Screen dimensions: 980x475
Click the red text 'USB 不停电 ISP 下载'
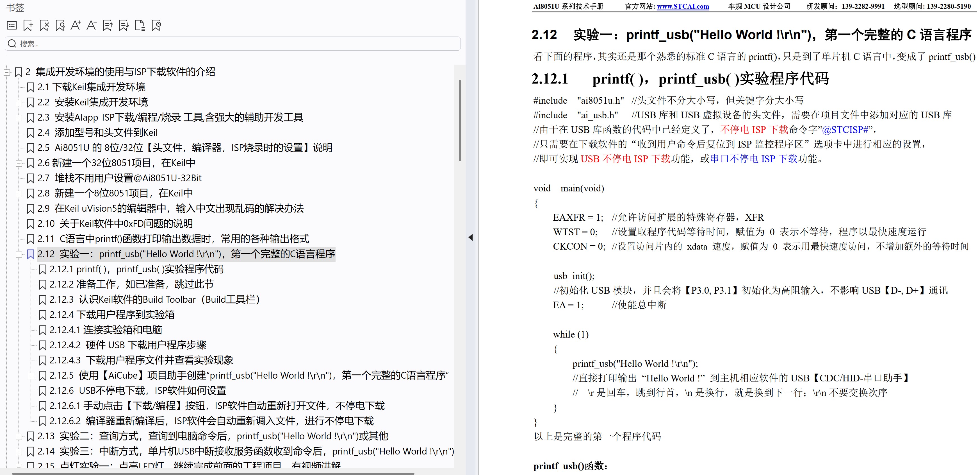pyautogui.click(x=625, y=159)
